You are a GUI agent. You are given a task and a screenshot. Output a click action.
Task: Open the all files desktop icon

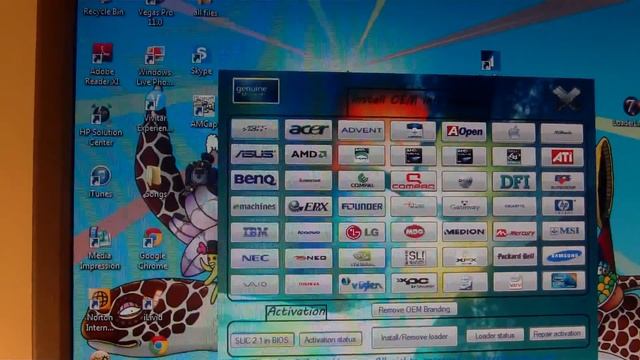click(x=205, y=9)
